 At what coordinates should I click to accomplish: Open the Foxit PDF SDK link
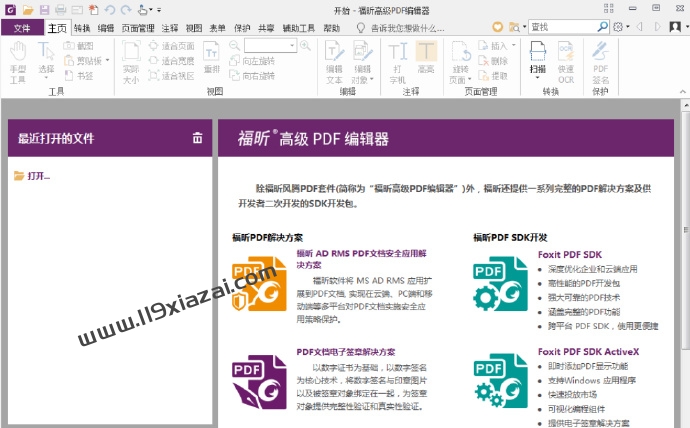coord(570,255)
